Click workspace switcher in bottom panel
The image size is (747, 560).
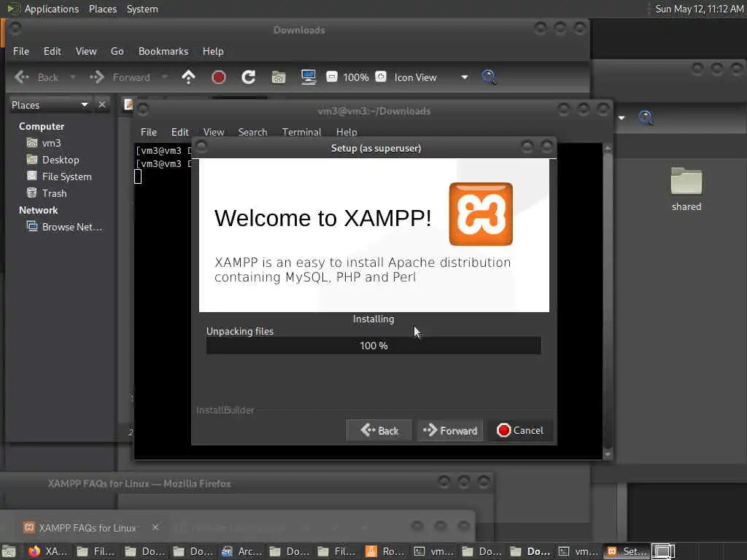coord(663,551)
